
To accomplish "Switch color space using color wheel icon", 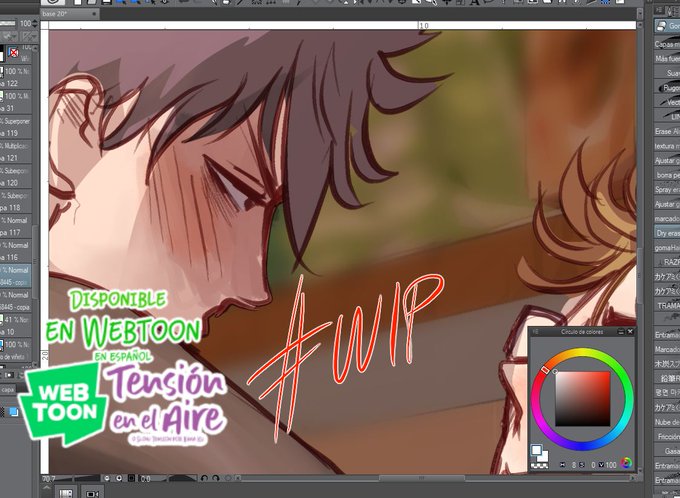I will 625,463.
